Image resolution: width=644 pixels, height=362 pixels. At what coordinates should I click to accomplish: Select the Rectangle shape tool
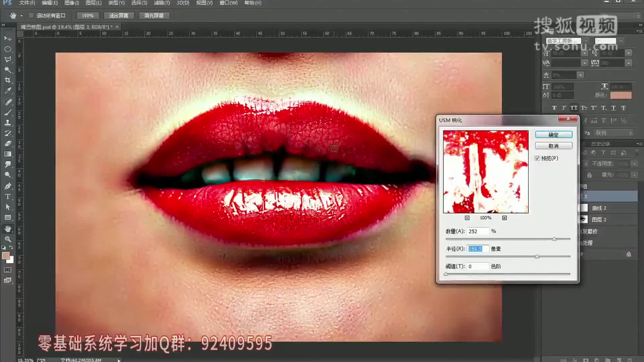coord(8,217)
